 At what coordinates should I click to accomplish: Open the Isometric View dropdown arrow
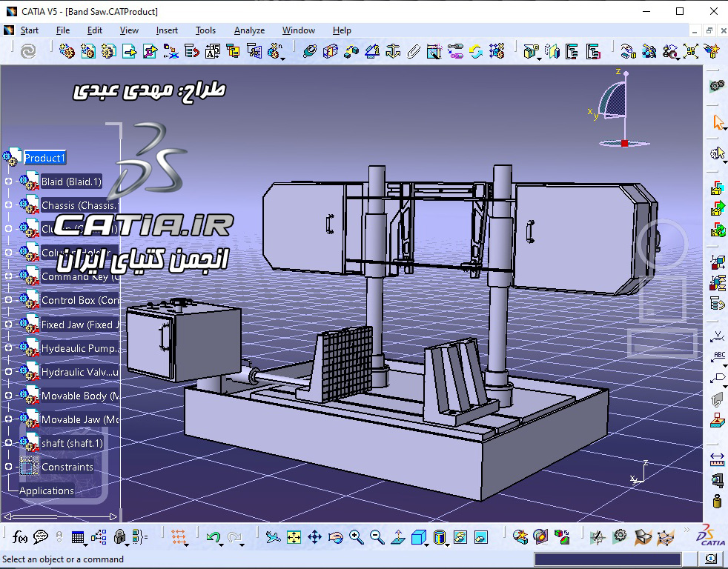pyautogui.click(x=427, y=545)
